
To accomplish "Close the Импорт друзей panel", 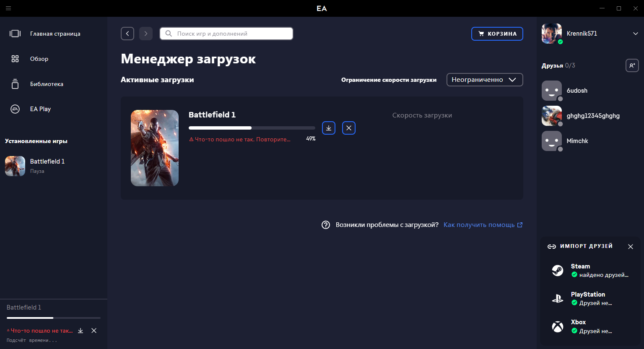I will [x=631, y=247].
